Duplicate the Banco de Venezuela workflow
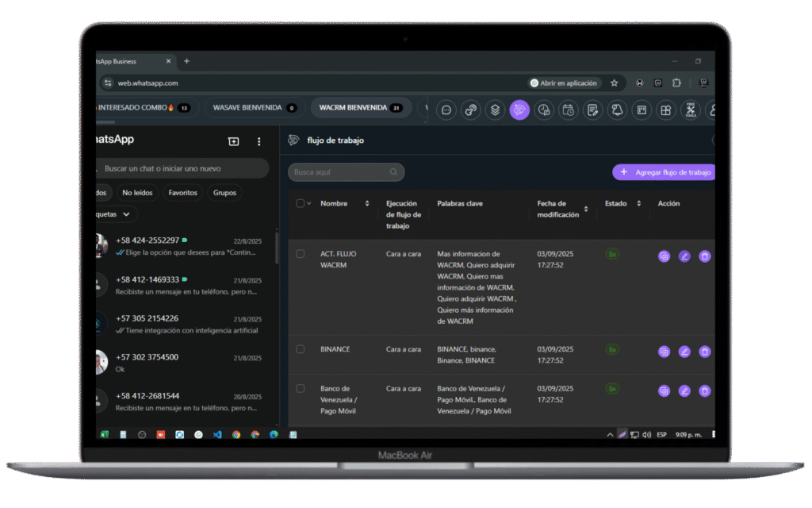Viewport: 812px width, 508px height. pos(664,391)
